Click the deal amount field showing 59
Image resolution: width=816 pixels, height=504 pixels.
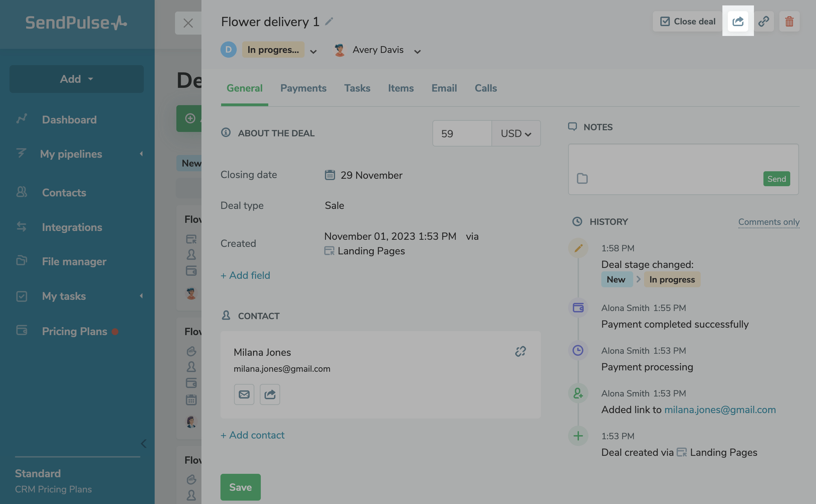click(x=462, y=134)
